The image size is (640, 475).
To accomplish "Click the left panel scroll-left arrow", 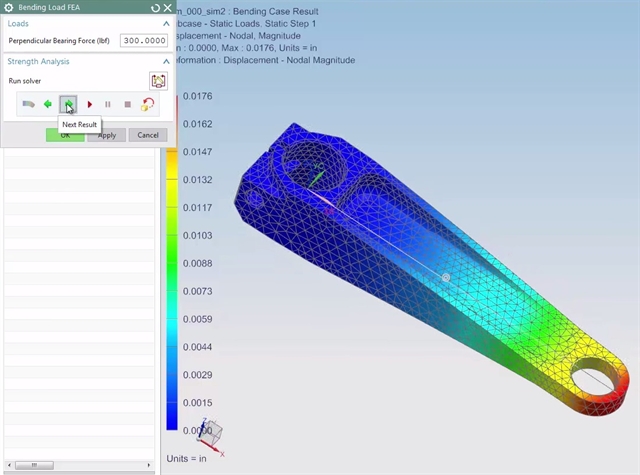I will (9, 465).
